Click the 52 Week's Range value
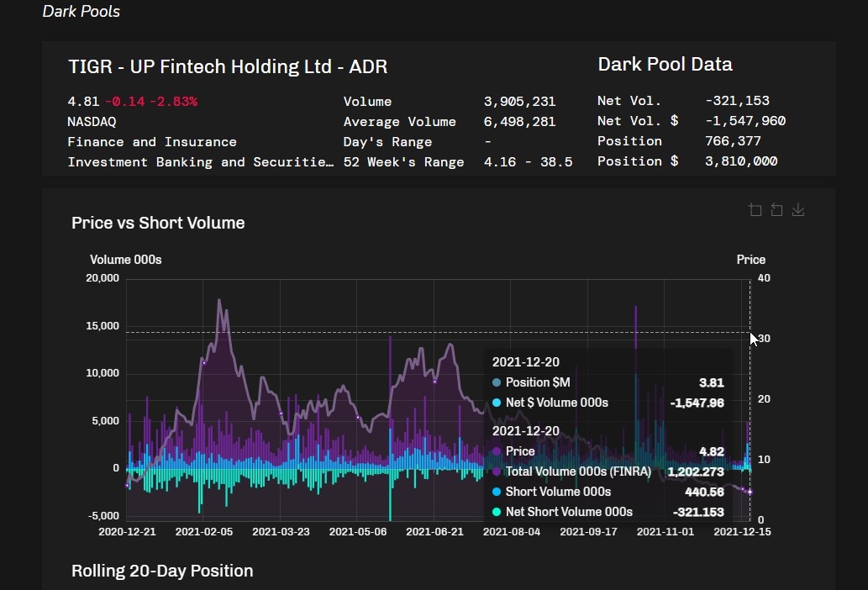 528,162
